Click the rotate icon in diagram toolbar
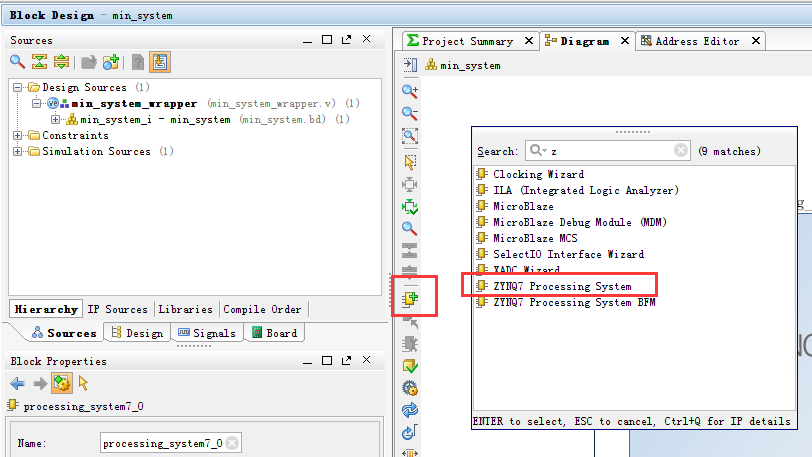This screenshot has width=812, height=457. pyautogui.click(x=410, y=432)
